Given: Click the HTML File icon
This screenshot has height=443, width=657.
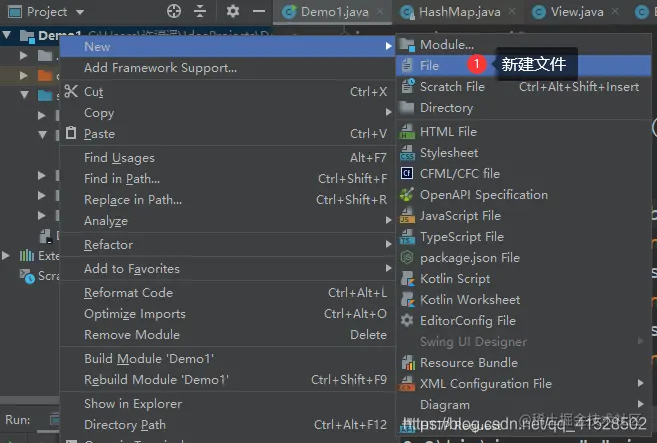Looking at the screenshot, I should tap(407, 131).
